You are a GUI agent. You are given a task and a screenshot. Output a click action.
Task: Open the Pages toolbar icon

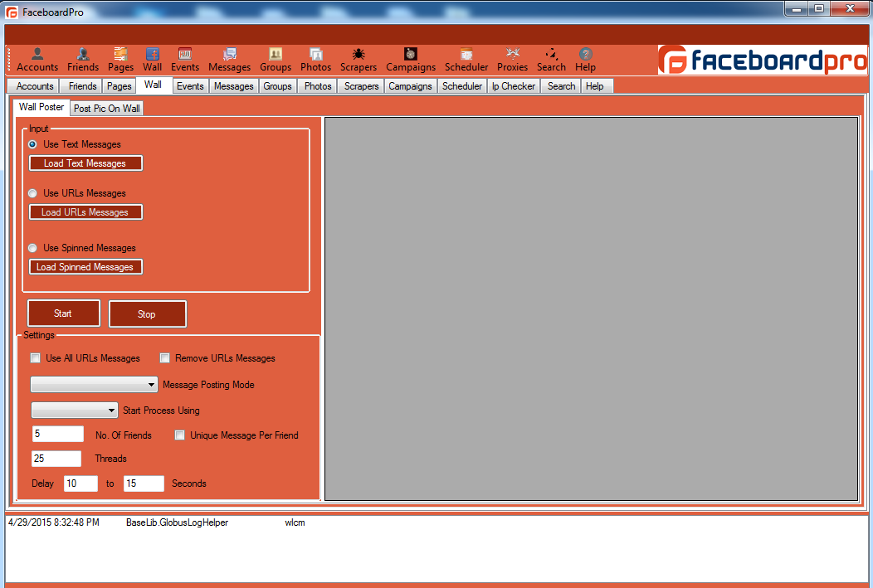(x=120, y=60)
